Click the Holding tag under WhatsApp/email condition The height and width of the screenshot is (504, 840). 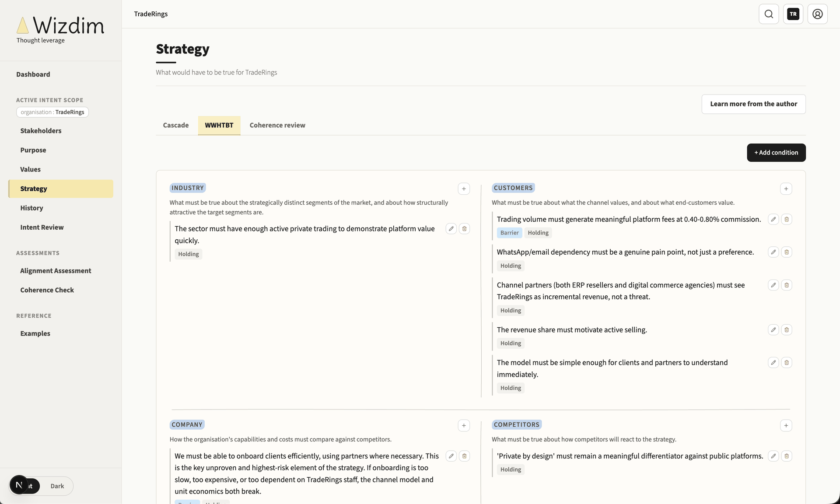coord(511,266)
